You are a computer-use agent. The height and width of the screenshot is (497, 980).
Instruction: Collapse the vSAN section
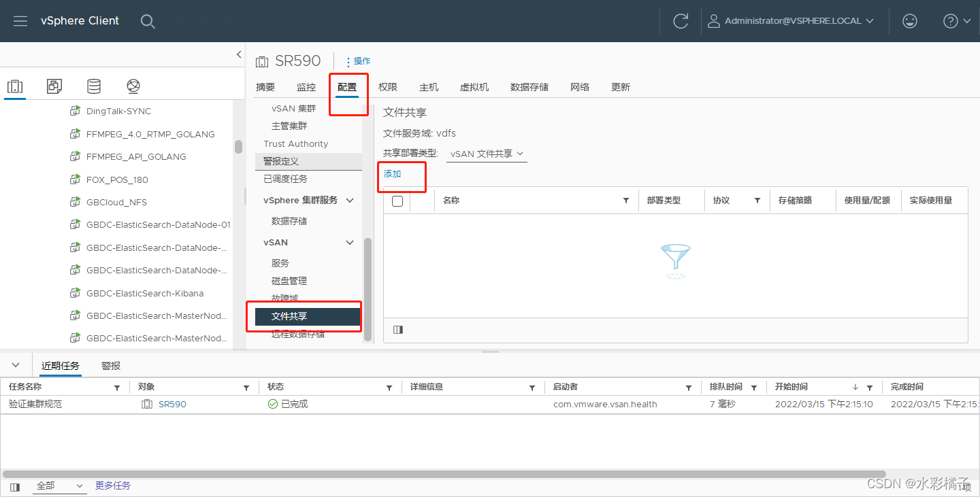(x=350, y=243)
